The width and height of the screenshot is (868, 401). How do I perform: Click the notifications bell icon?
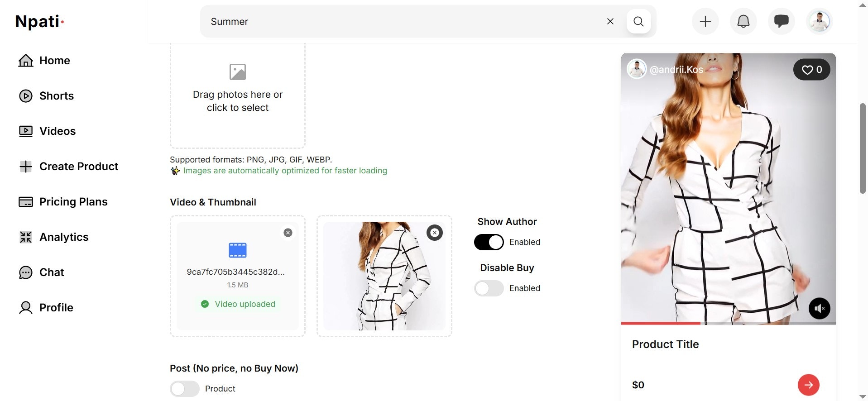pos(743,21)
